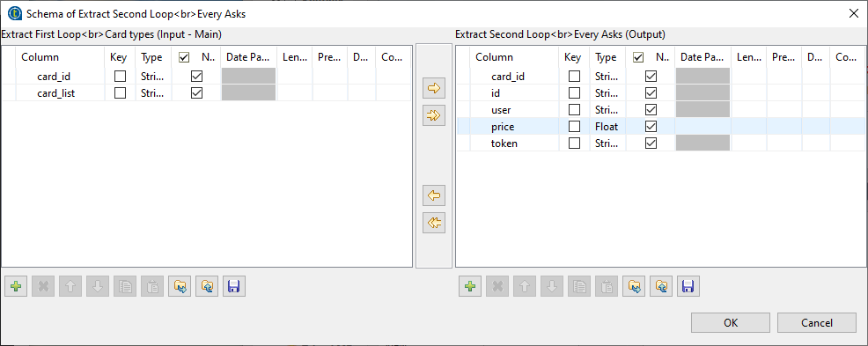Toggle nullable checkbox for output user row
This screenshot has height=346, width=868.
point(651,110)
